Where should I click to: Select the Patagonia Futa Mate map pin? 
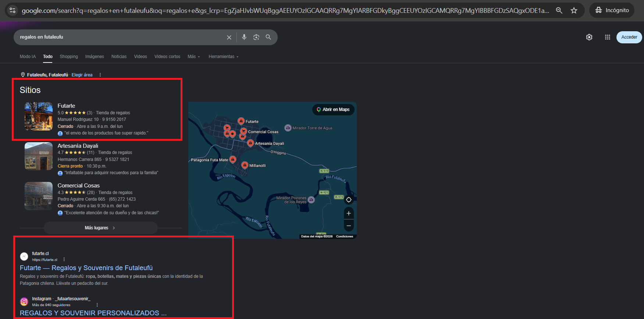(x=232, y=159)
